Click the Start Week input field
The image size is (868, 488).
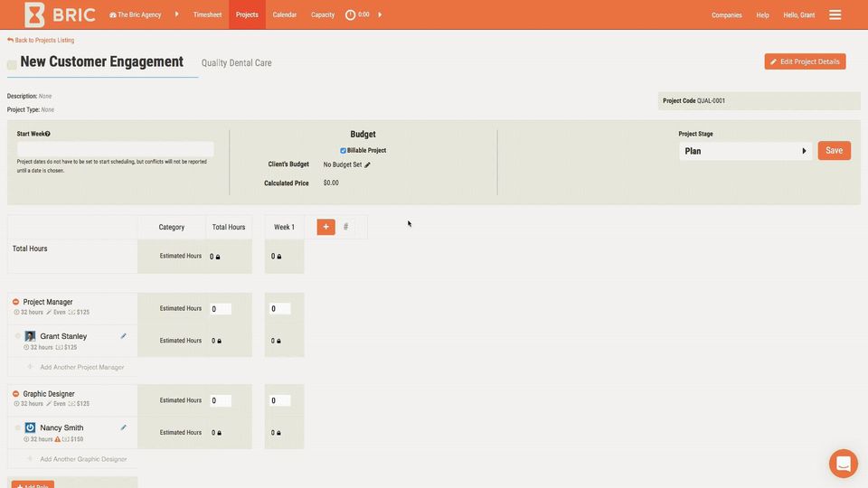115,148
